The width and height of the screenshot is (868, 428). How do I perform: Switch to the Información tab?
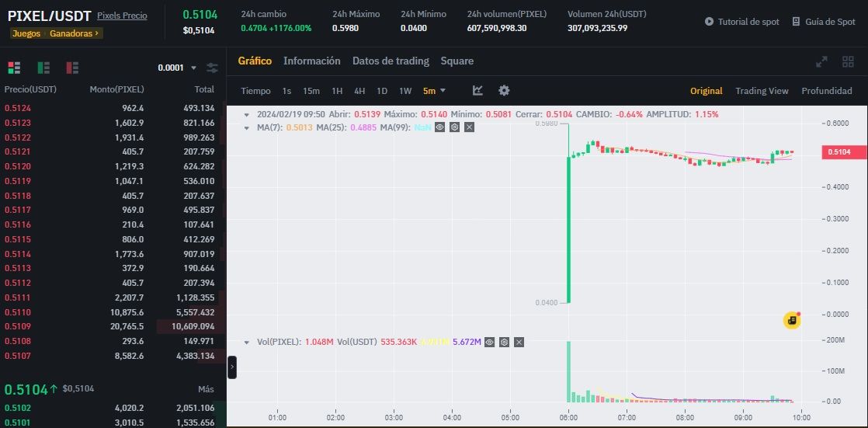[x=311, y=61]
